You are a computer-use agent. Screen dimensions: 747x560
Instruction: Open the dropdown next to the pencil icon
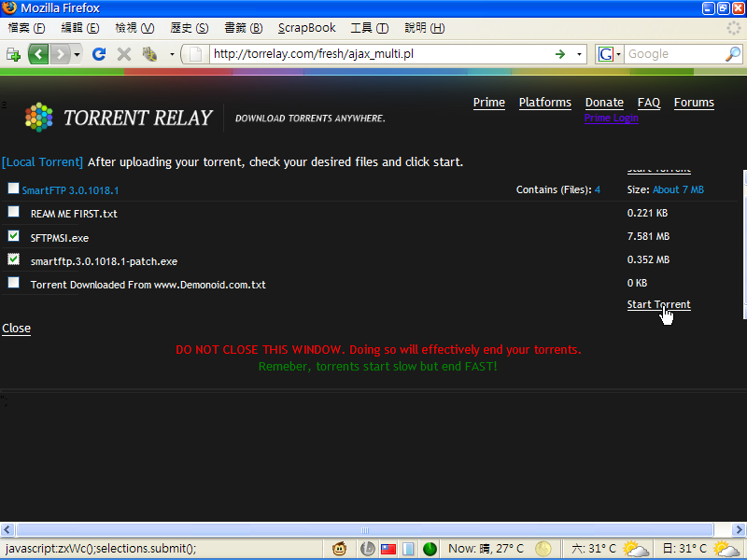click(172, 54)
